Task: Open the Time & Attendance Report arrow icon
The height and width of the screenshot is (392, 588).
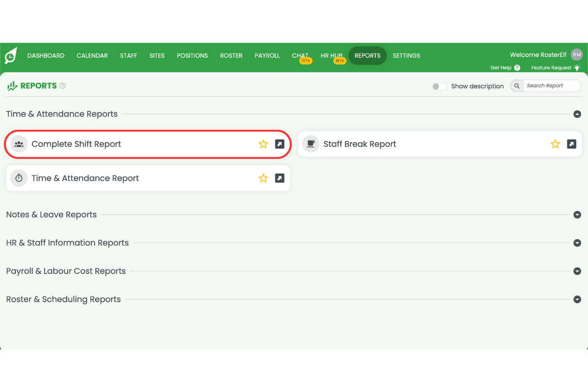Action: [279, 178]
